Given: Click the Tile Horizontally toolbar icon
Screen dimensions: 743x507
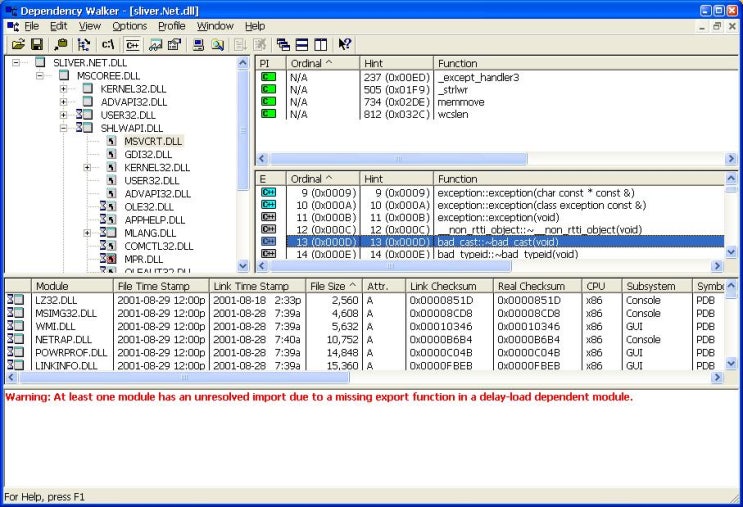Looking at the screenshot, I should coord(301,45).
